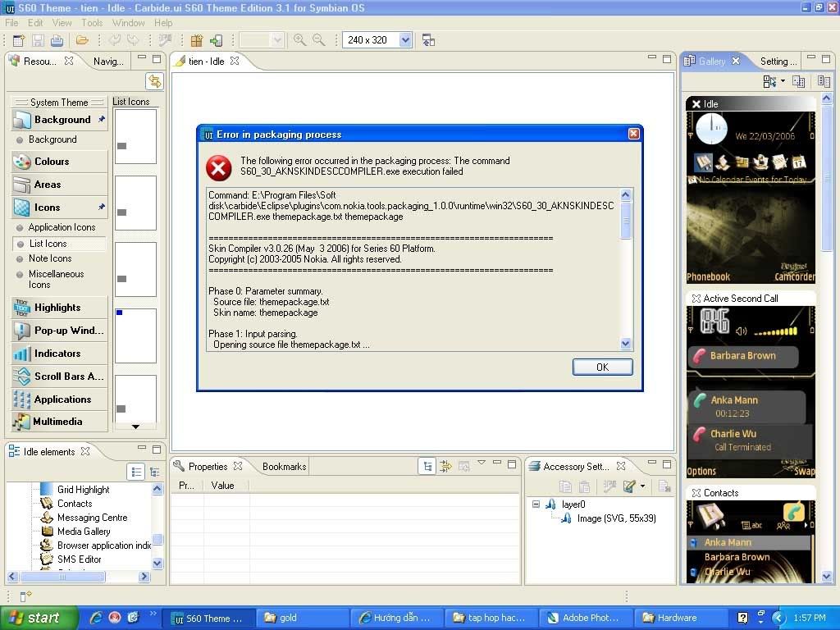Open the Window menu

128,23
